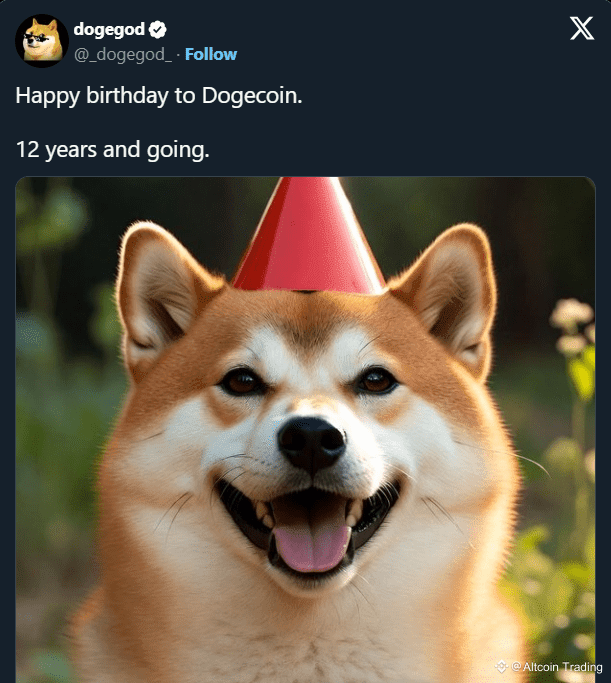Screen dimensions: 611x683
Task: Click the dog's eye on the right side
Action: [x=376, y=381]
